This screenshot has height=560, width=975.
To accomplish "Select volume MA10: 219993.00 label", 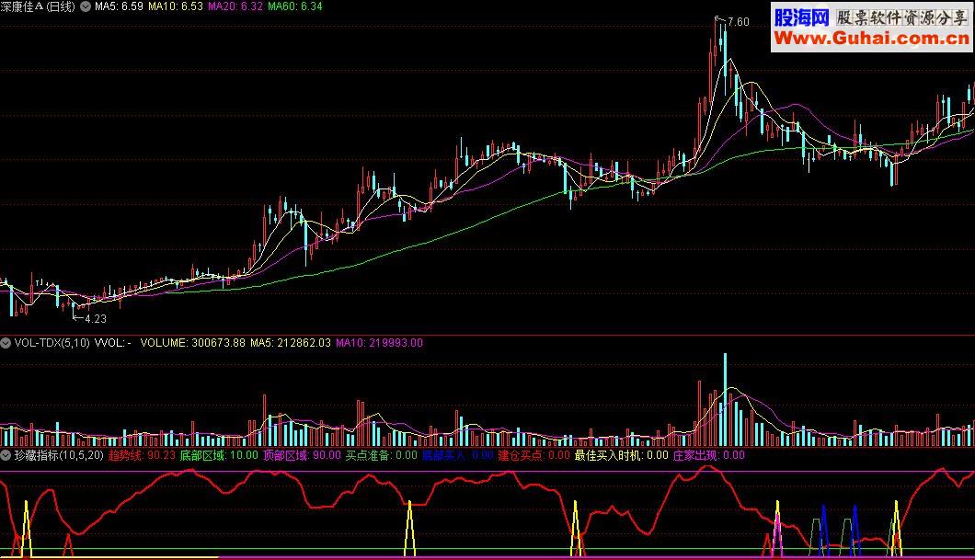I will pyautogui.click(x=379, y=343).
